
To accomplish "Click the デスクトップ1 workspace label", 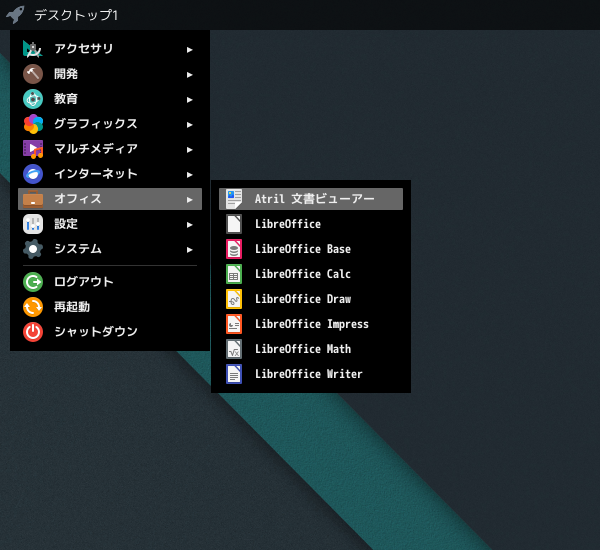I will (x=76, y=15).
